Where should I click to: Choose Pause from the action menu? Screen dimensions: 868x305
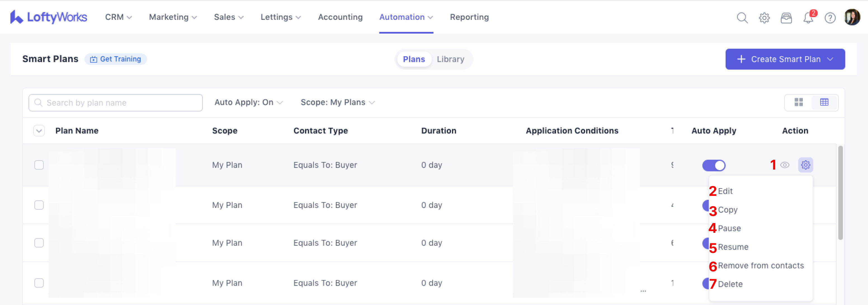click(729, 228)
